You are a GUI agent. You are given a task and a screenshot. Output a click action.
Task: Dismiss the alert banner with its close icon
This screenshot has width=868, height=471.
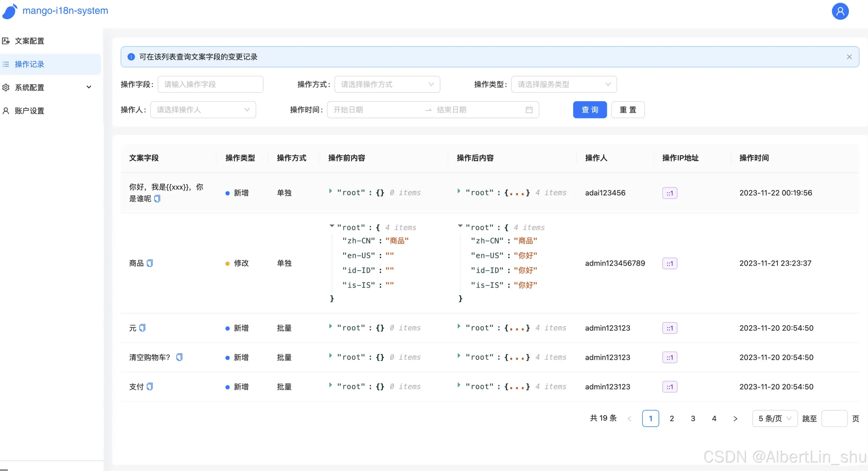tap(849, 57)
